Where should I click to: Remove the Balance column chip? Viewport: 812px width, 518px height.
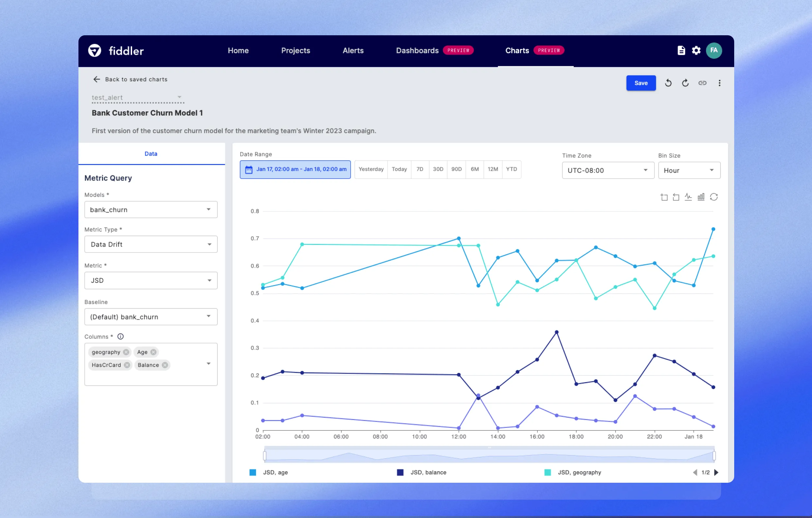165,365
